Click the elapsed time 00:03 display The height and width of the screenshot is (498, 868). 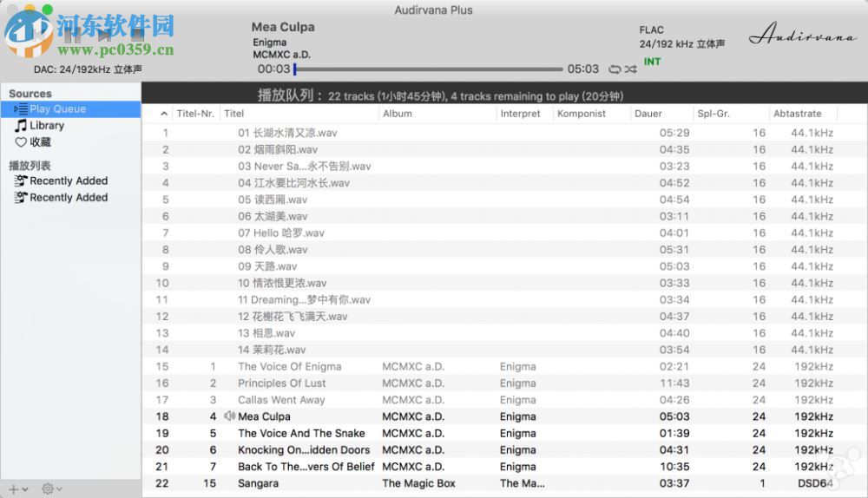coord(273,69)
